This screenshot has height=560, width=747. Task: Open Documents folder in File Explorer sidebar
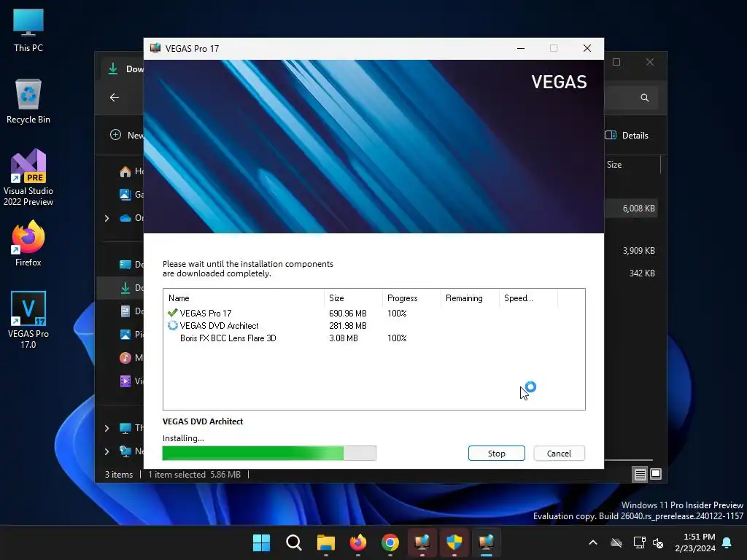coord(131,311)
